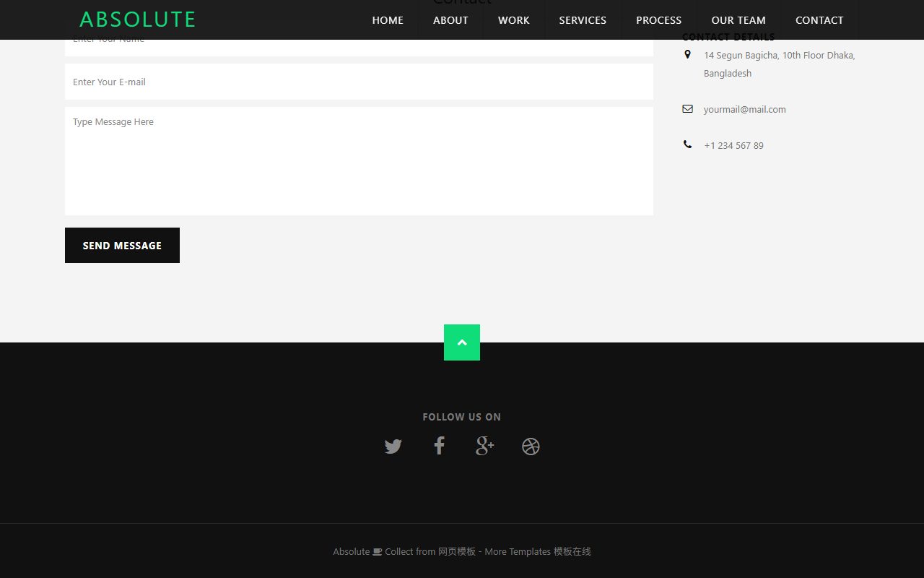Navigate to the Services section

pos(583,20)
